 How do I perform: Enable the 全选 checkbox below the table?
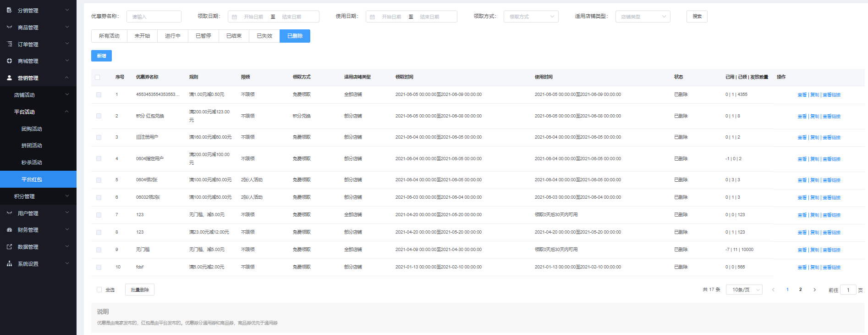(x=99, y=290)
